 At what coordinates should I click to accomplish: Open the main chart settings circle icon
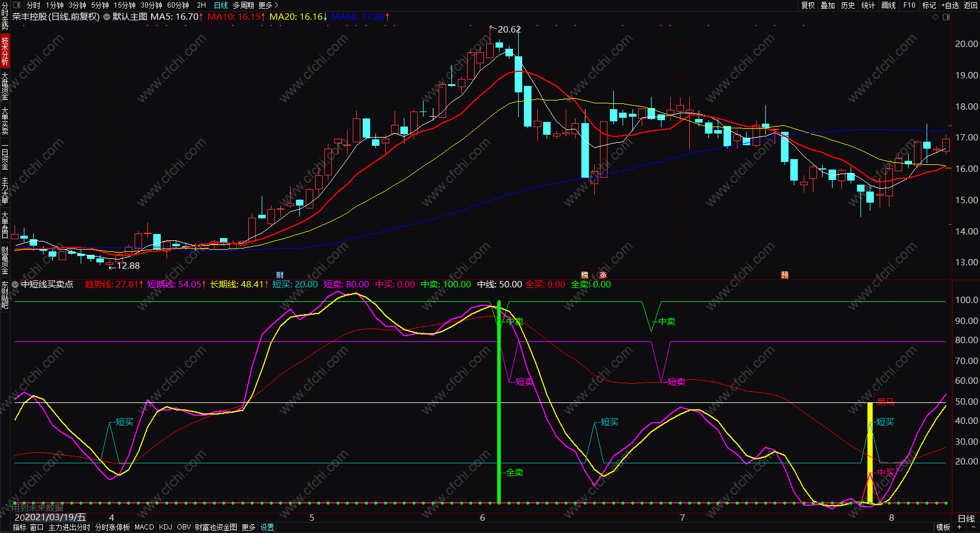[107, 17]
